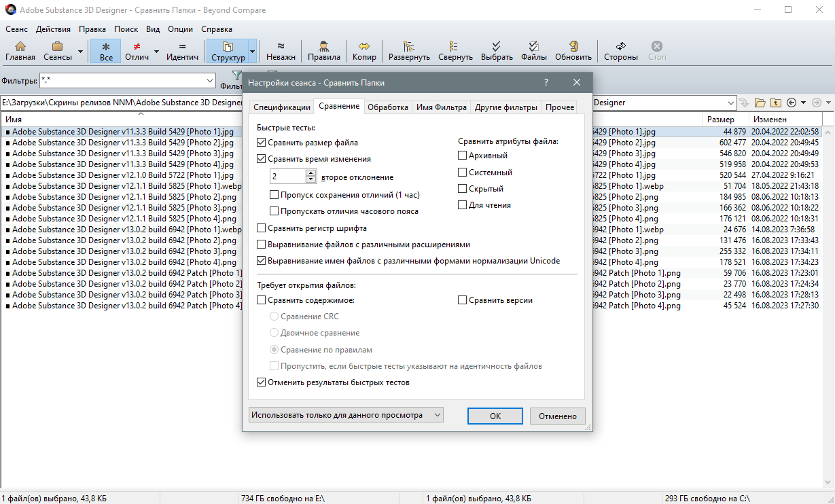Show all files with Все button
The image size is (835, 504).
tap(106, 51)
